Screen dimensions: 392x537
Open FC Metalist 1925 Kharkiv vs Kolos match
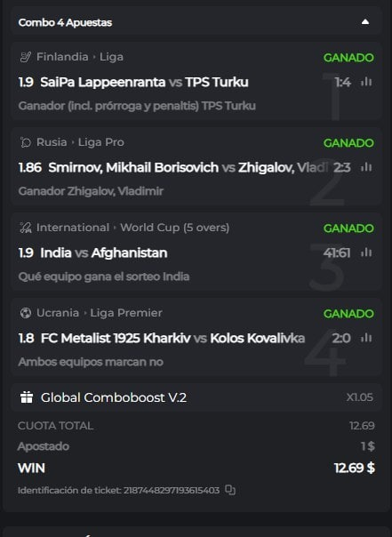[172, 338]
